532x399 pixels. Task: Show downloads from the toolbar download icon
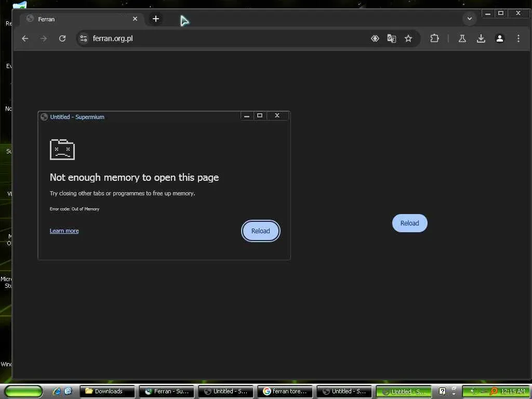tap(481, 38)
